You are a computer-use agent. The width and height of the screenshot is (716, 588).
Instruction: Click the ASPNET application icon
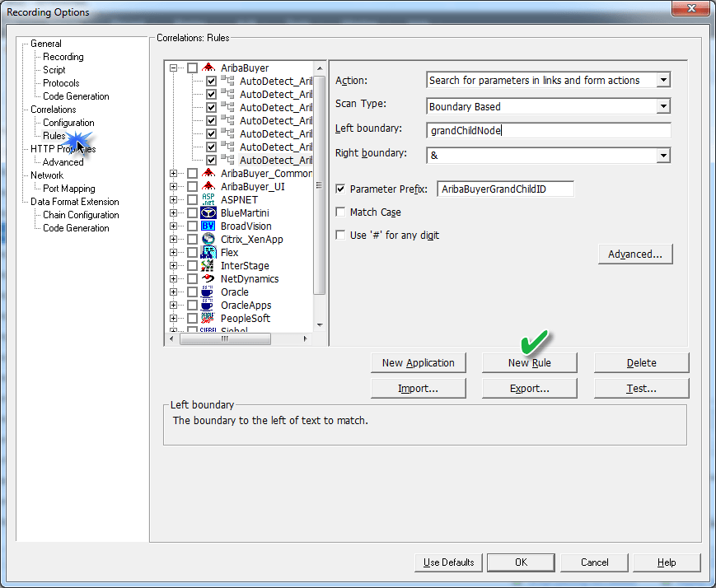pyautogui.click(x=208, y=199)
